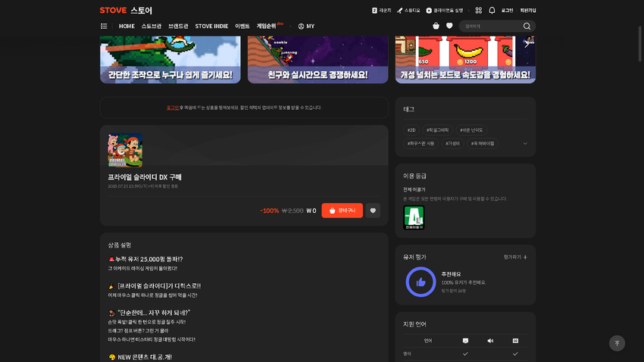This screenshot has height=362, width=644.
Task: Click the '전체 이용가' rating label
Action: (x=414, y=189)
